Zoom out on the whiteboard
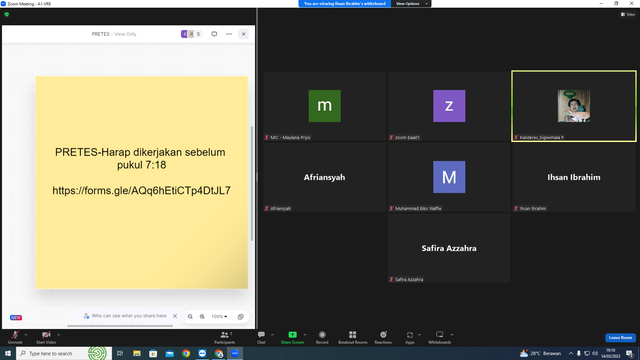Viewport: 640px width, 360px height. click(190, 317)
